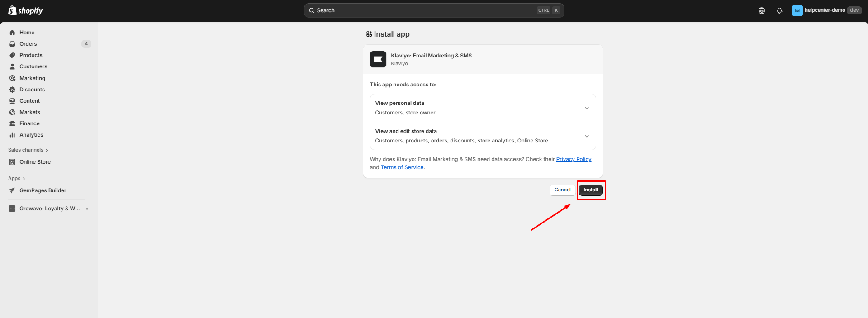Expand the Sales channels section
The height and width of the screenshot is (318, 868).
28,150
